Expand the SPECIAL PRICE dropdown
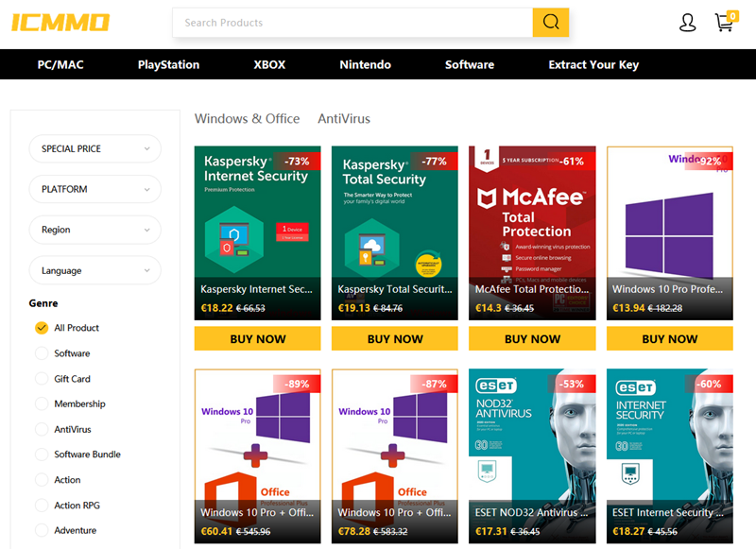The image size is (756, 549). (95, 148)
